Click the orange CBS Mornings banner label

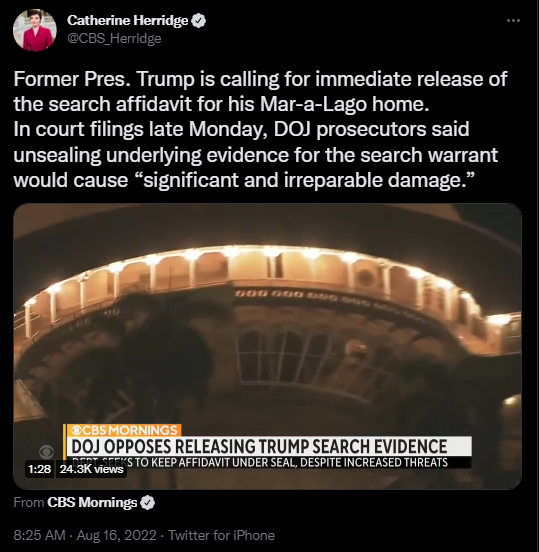123,430
